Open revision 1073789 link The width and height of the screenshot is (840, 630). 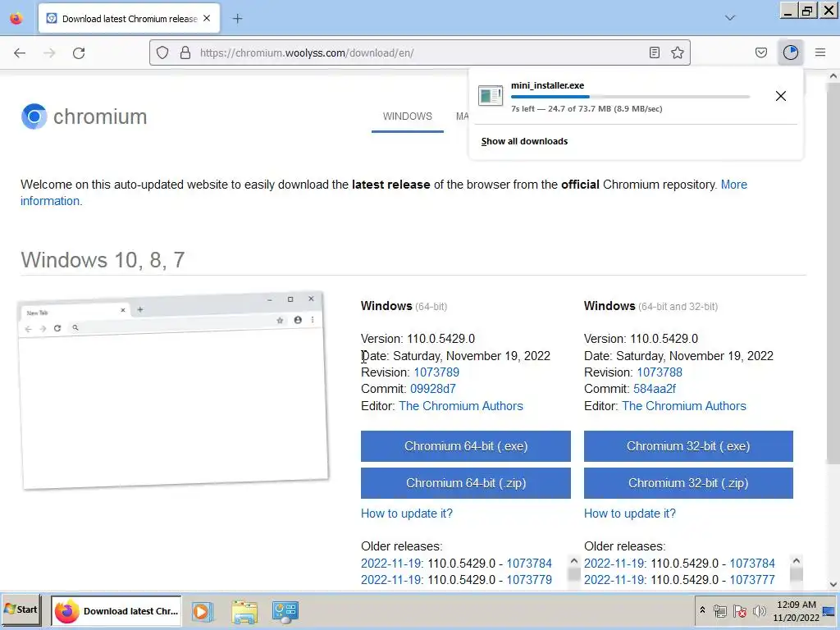point(436,372)
